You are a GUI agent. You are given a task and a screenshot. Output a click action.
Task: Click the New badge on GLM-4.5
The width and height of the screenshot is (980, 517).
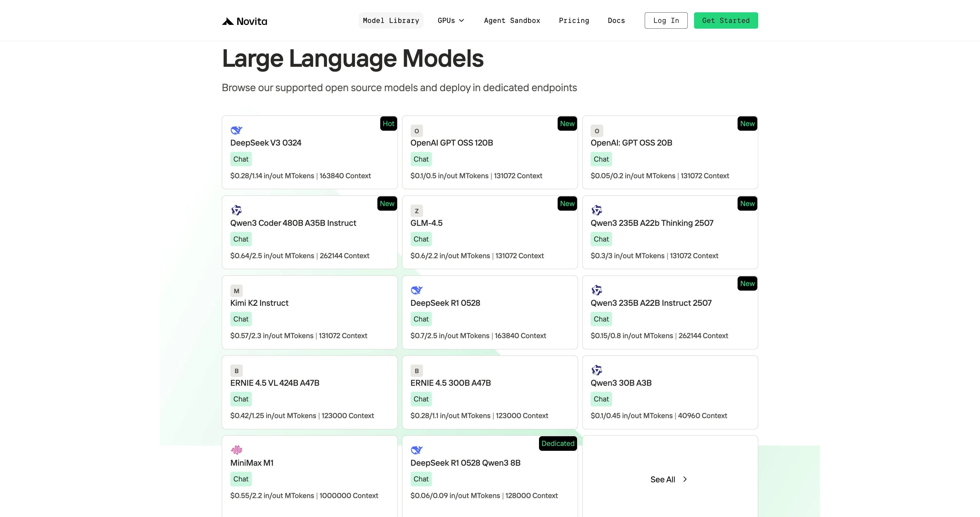(x=567, y=203)
